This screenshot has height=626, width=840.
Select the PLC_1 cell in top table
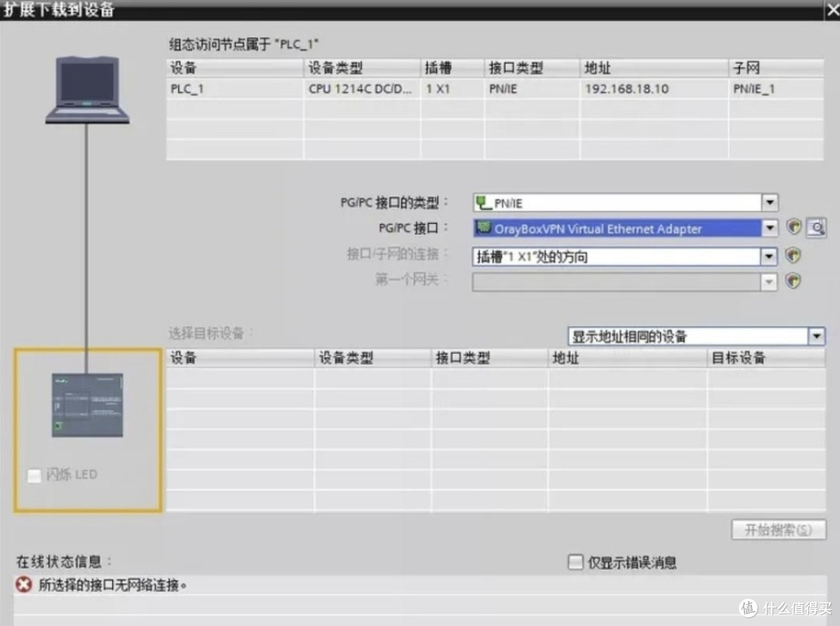pos(235,89)
